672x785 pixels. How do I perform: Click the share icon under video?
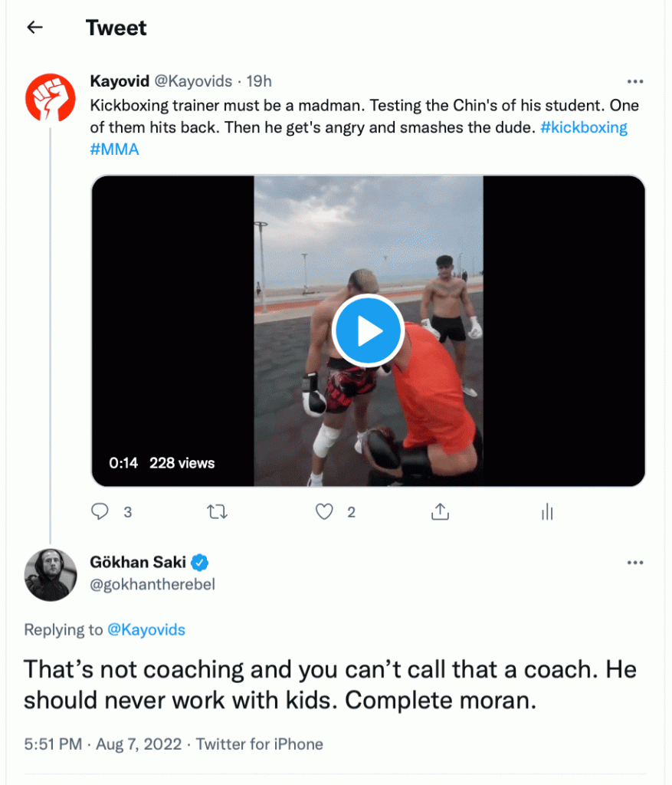point(440,512)
